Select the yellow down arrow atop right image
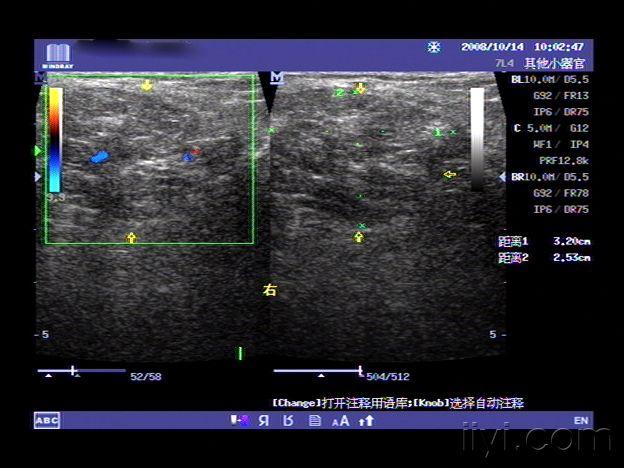 (x=361, y=88)
